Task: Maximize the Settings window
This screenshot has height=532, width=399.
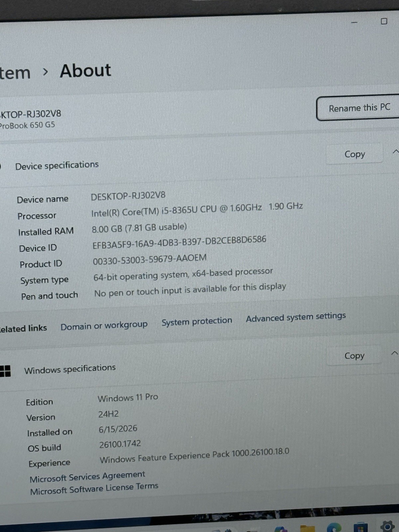Action: coord(384,21)
